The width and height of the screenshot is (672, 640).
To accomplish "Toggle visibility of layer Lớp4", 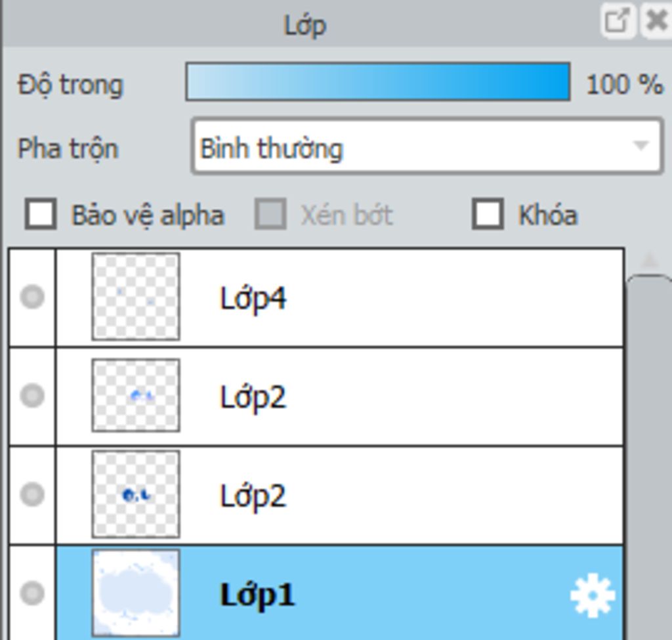I will (x=32, y=297).
